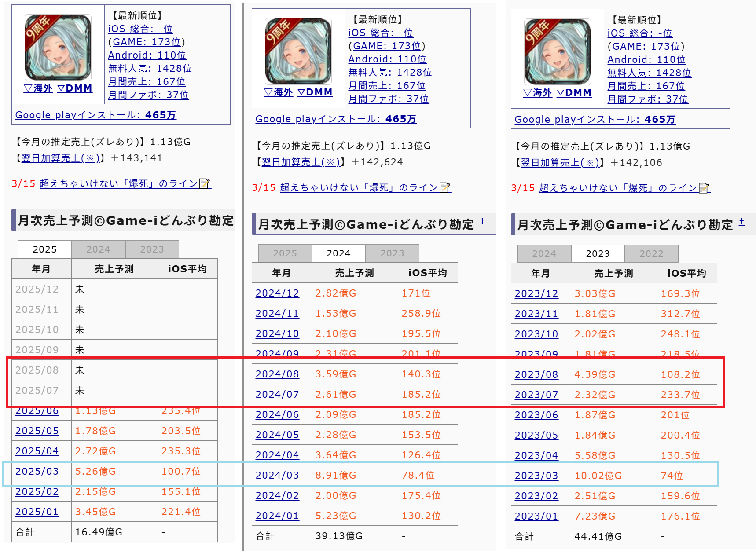Open Google play インストール link in left panel

coord(96,115)
